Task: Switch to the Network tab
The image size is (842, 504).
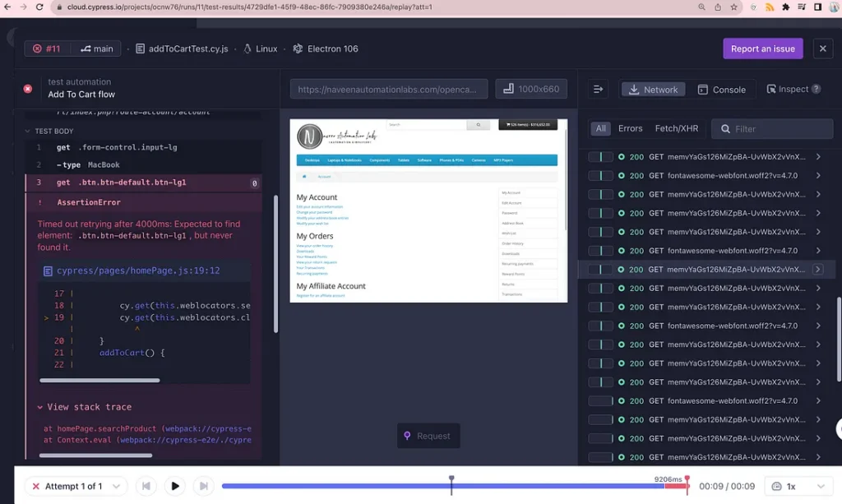Action: [653, 90]
